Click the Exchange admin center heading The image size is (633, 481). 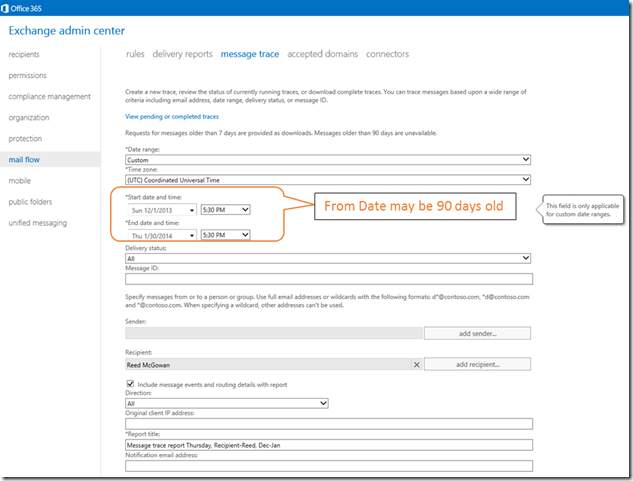(x=67, y=31)
